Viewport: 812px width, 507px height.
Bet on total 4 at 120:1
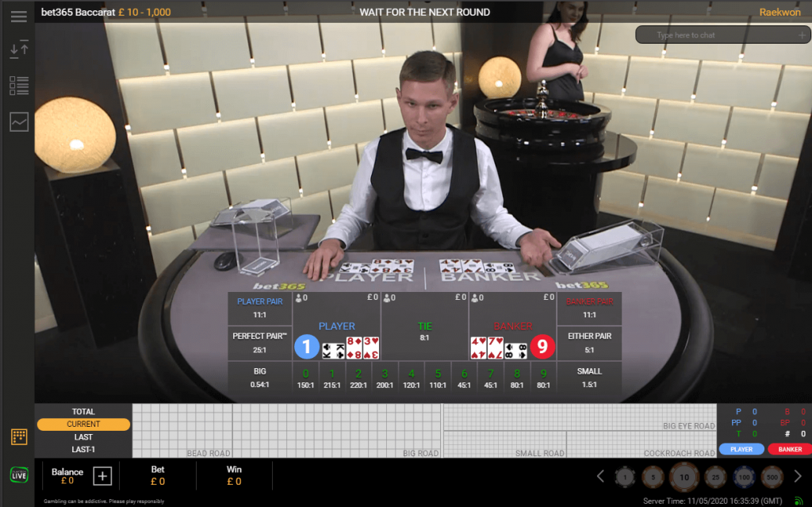(x=412, y=378)
